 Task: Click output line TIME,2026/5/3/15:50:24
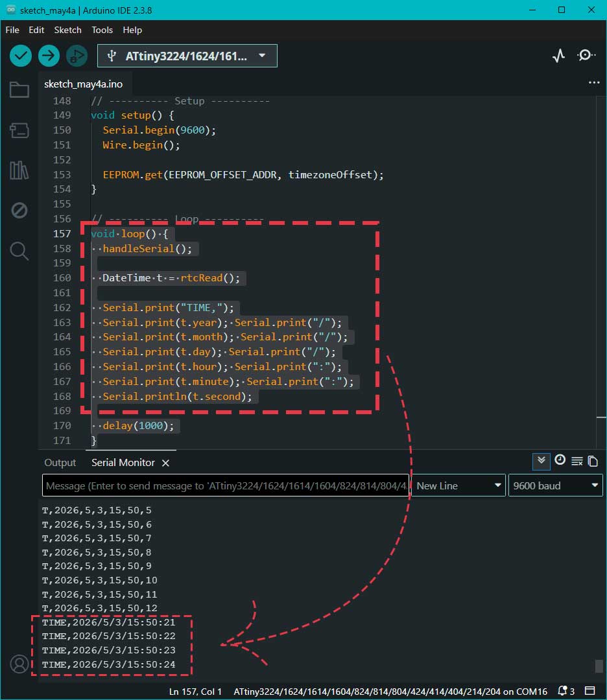108,664
